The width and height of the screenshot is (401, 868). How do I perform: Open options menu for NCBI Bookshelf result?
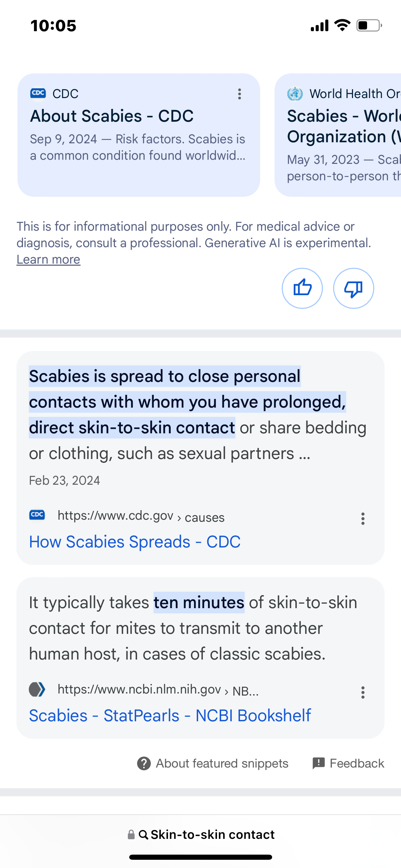click(x=363, y=692)
